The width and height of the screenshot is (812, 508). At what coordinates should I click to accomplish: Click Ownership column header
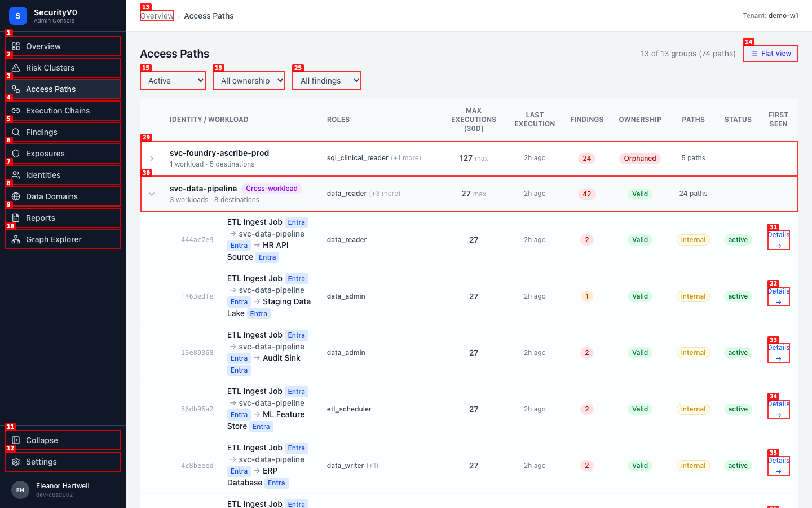[640, 120]
